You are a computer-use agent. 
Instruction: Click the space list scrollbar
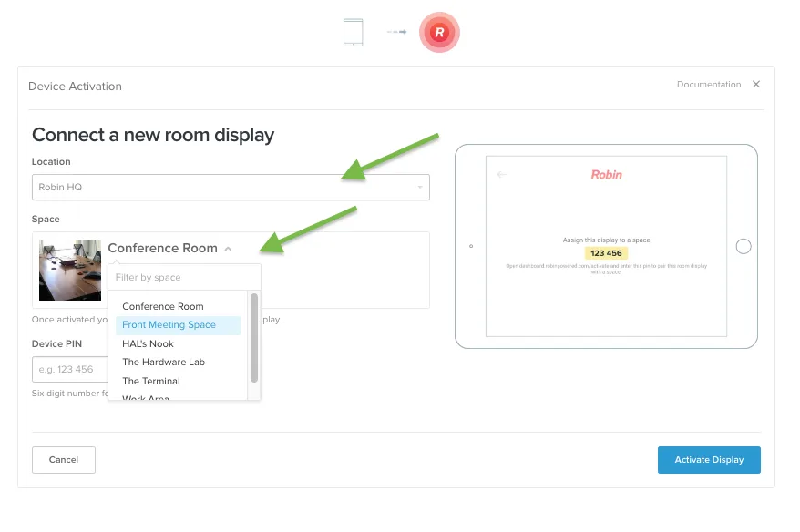pos(254,338)
